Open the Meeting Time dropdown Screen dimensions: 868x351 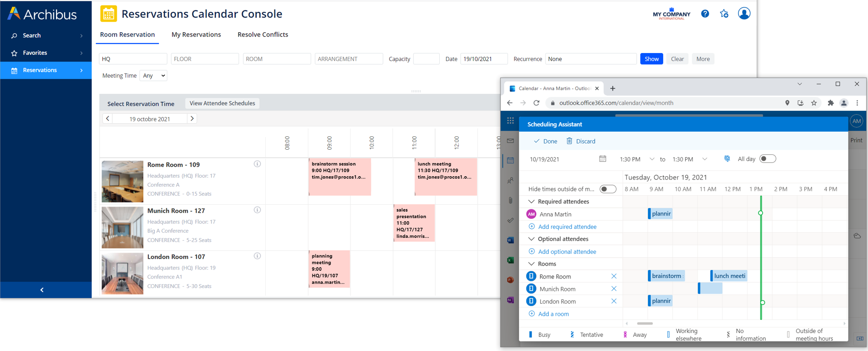(153, 76)
